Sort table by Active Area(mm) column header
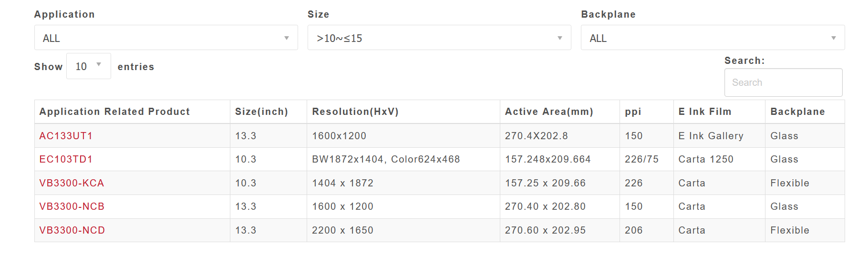 [x=549, y=112]
